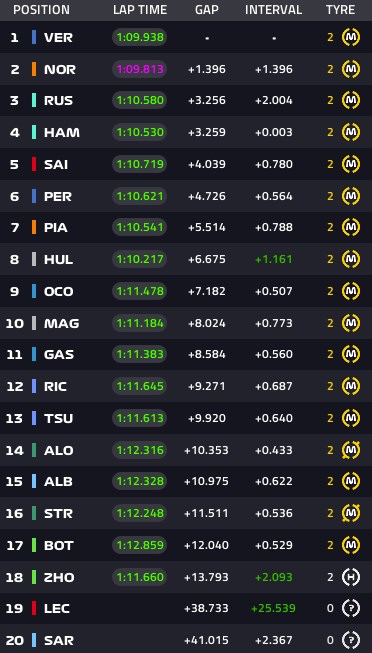The height and width of the screenshot is (653, 372).
Task: Click Leclerc's unknown tyre icon
Action: pos(351,608)
